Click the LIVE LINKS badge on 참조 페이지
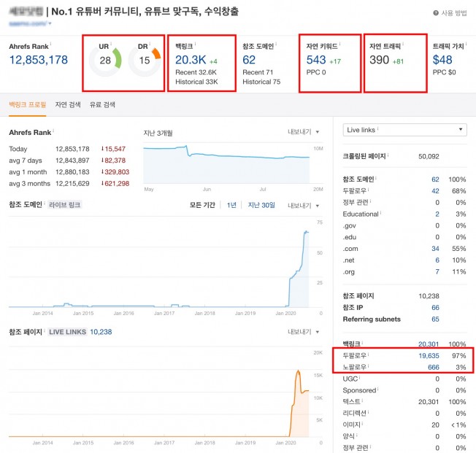 tap(67, 332)
